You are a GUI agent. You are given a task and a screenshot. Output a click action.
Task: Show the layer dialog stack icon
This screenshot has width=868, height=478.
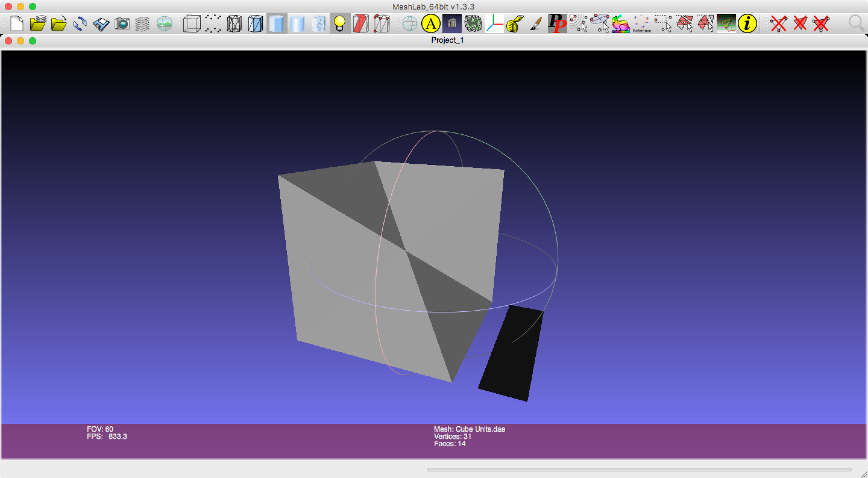coord(142,24)
